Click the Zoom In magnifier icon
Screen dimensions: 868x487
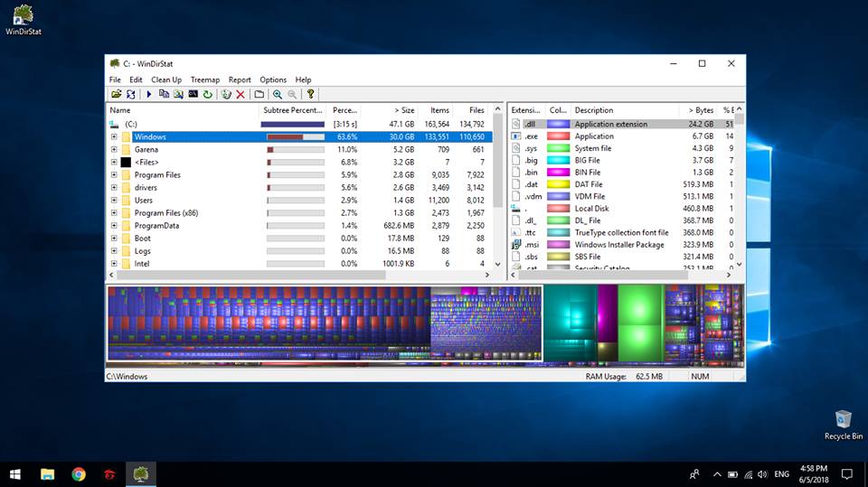coord(277,94)
